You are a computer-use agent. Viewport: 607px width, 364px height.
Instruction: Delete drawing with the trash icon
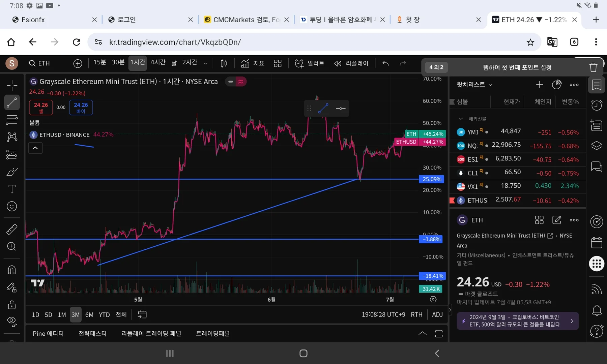pos(593,67)
